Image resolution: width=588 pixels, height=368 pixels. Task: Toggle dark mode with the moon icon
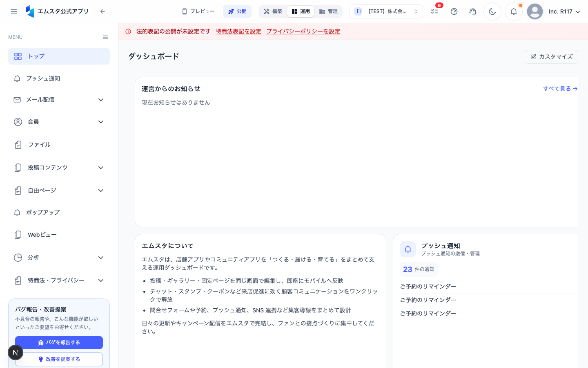pos(492,11)
